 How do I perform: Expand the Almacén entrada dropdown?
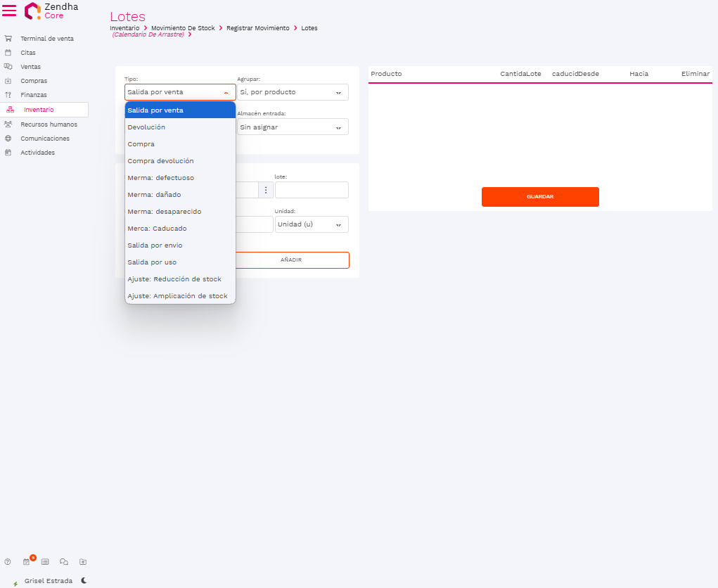tap(293, 127)
